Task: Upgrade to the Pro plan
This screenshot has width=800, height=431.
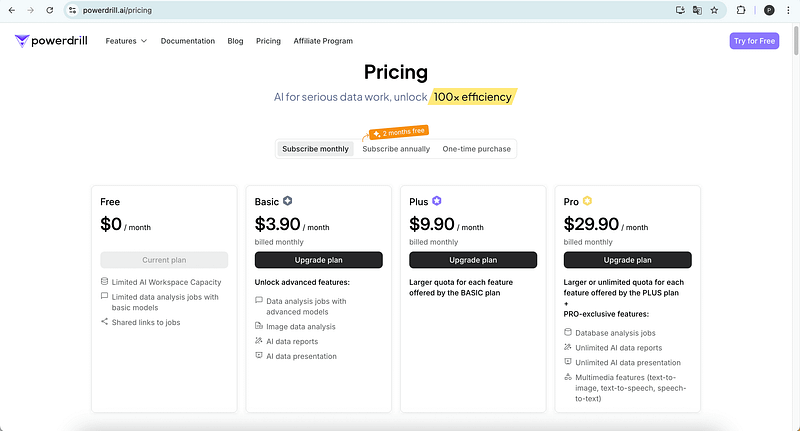Action: point(628,260)
